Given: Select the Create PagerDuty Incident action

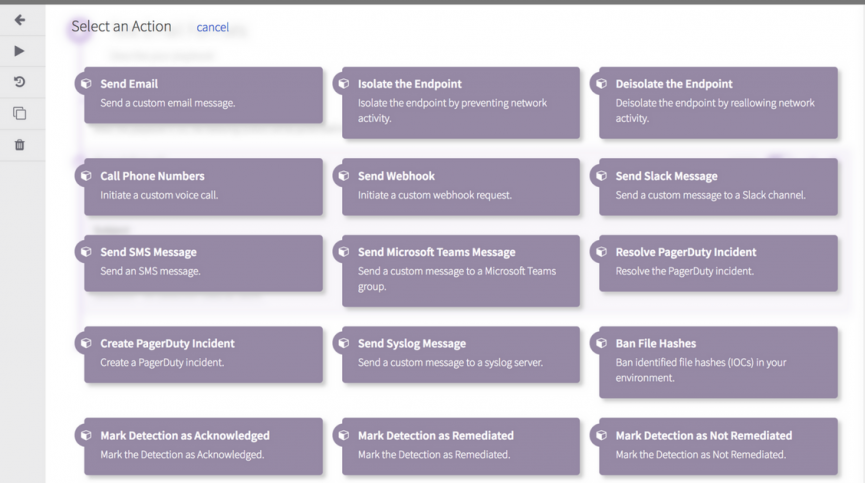Looking at the screenshot, I should [203, 353].
